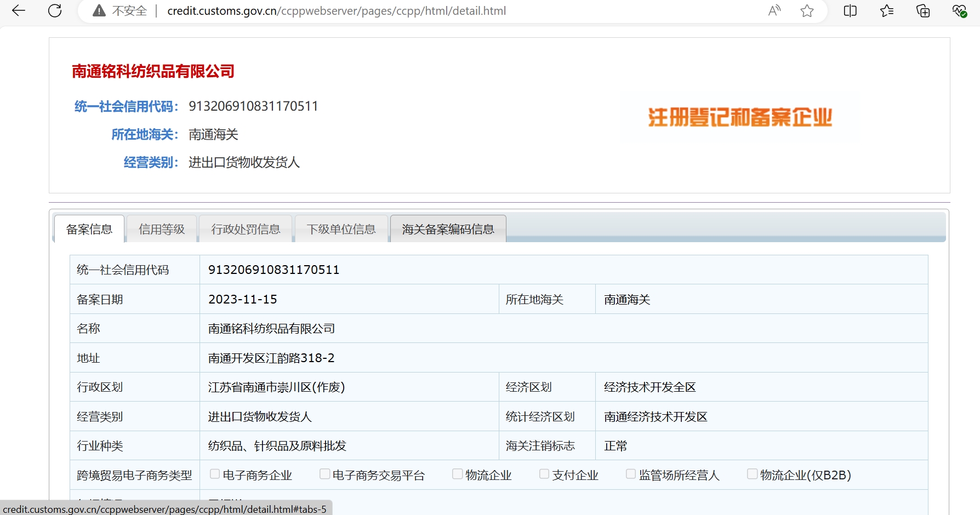Enable the 物流企业 checkbox
The height and width of the screenshot is (515, 980).
(457, 474)
